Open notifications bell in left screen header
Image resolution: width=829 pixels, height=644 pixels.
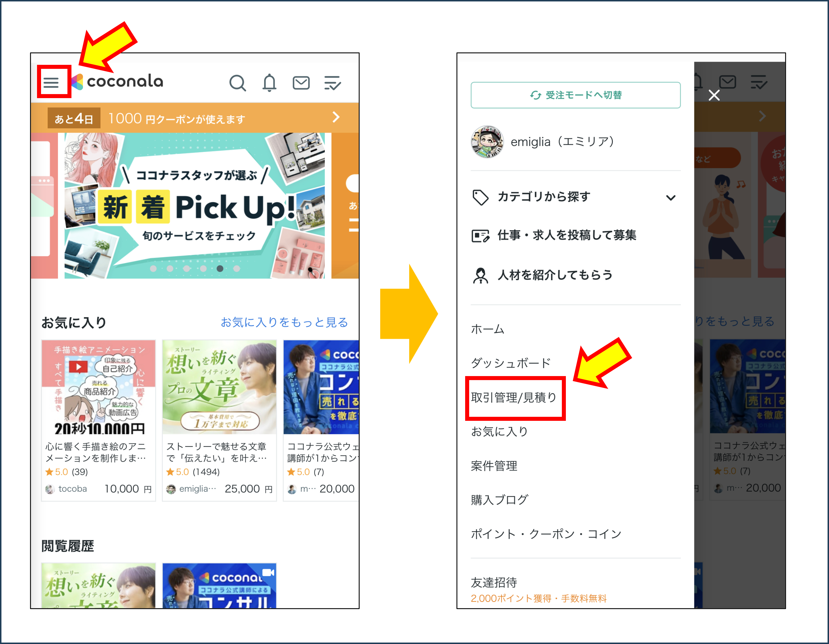pos(269,82)
